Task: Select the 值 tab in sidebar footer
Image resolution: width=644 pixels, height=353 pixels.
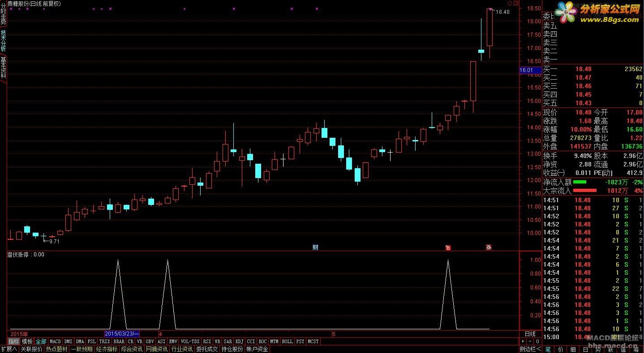Action: pyautogui.click(x=624, y=349)
